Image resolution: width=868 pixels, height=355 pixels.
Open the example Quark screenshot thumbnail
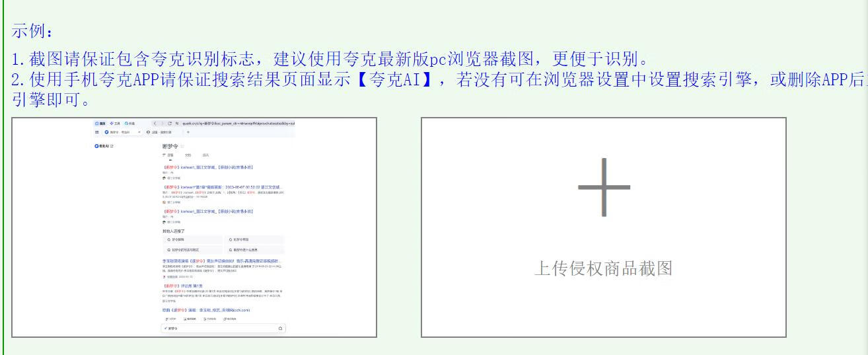(194, 227)
